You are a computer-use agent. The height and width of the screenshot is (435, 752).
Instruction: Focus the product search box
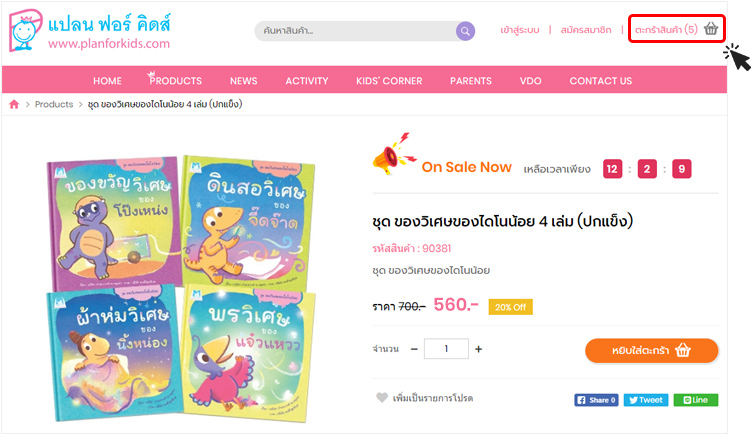pyautogui.click(x=355, y=31)
